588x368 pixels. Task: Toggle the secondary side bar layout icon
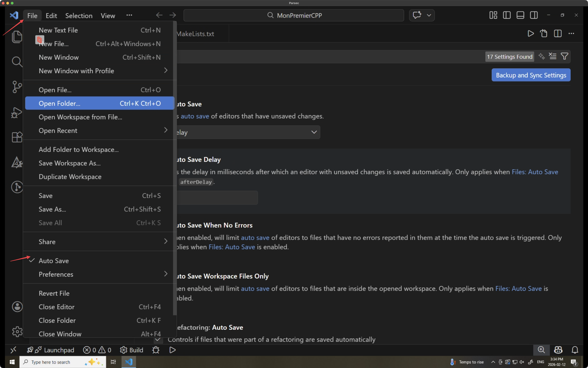click(534, 15)
